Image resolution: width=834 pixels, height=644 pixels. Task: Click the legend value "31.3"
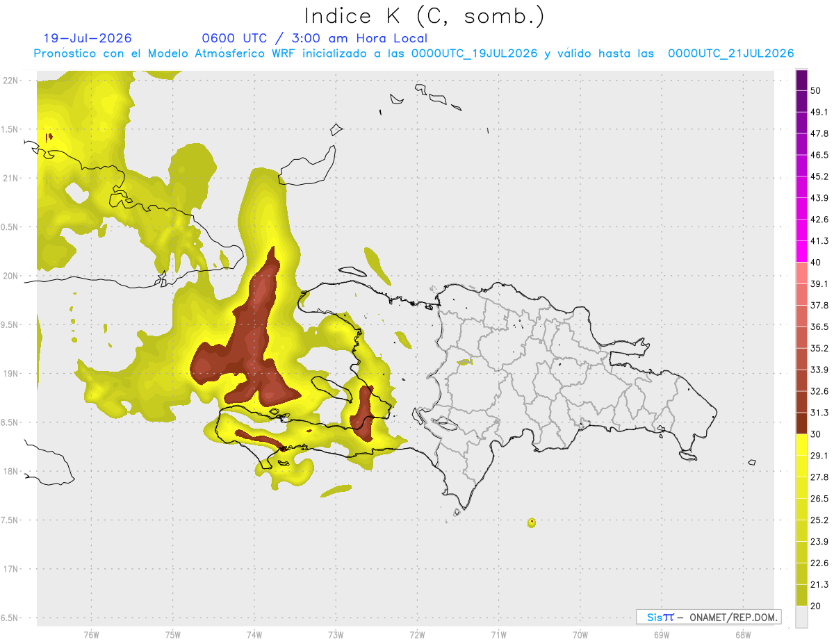[819, 413]
